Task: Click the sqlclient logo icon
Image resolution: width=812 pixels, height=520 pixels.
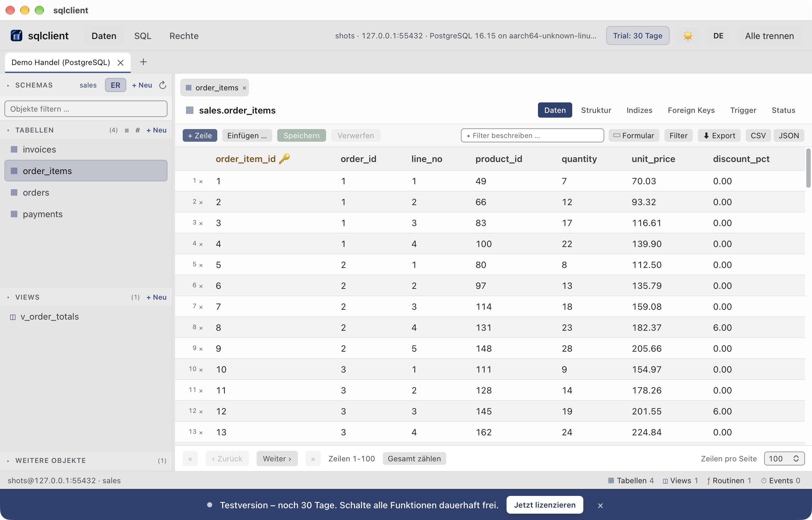Action: click(x=16, y=36)
